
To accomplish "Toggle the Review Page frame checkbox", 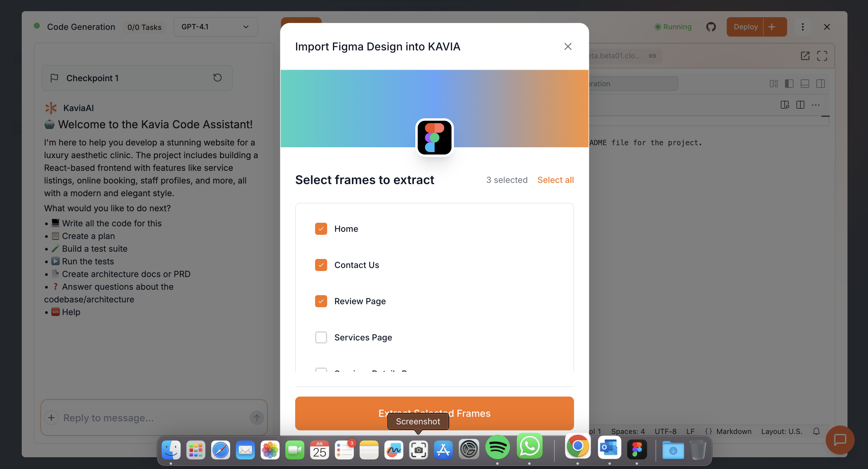I will click(x=321, y=301).
